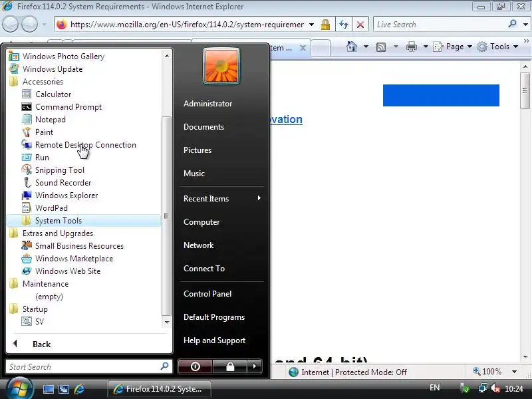Image resolution: width=532 pixels, height=399 pixels.
Task: Launch Windows Update
Action: [53, 69]
